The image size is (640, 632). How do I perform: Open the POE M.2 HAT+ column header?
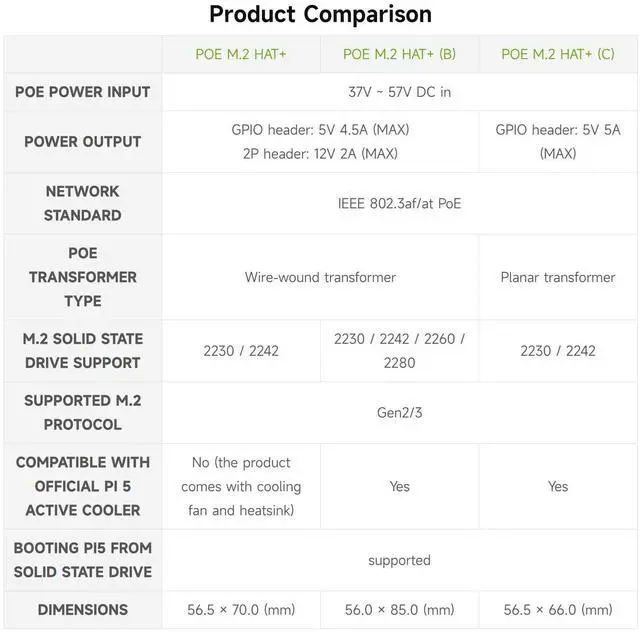point(241,54)
